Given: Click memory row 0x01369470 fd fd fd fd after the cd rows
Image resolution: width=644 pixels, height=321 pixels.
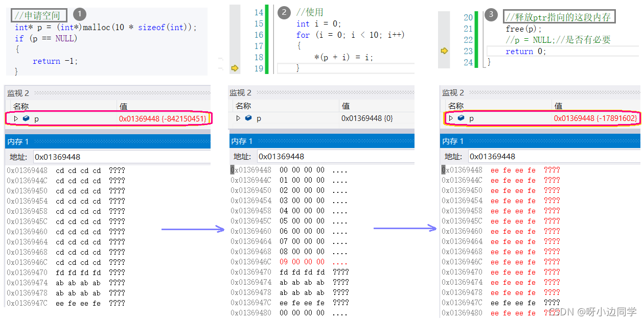Looking at the screenshot, I should point(66,273).
